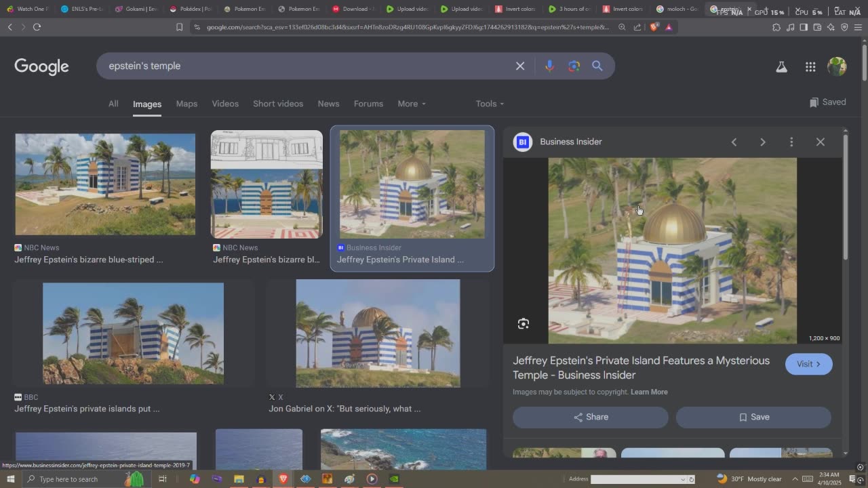Click the large temple preview image
This screenshot has height=488, width=868.
tap(672, 251)
